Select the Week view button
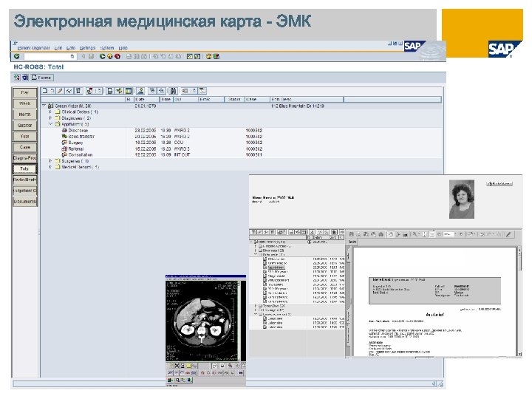532x399 pixels. click(25, 103)
